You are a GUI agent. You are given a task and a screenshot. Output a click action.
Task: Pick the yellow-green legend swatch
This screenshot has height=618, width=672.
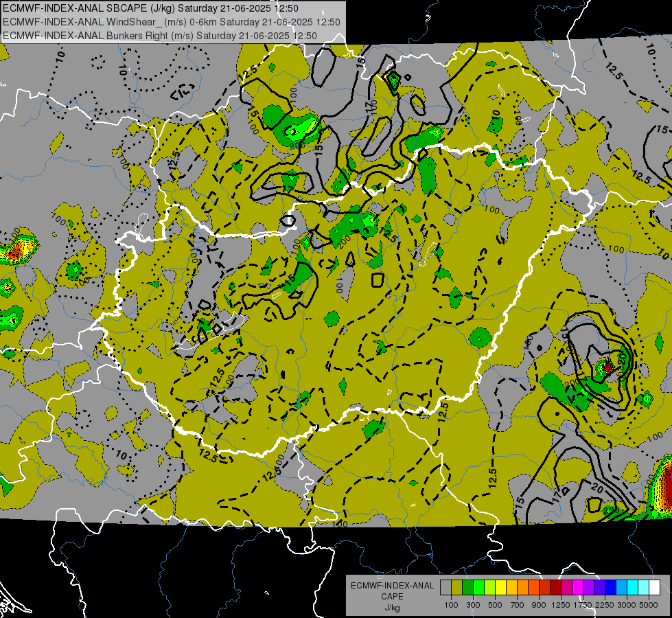point(489,588)
